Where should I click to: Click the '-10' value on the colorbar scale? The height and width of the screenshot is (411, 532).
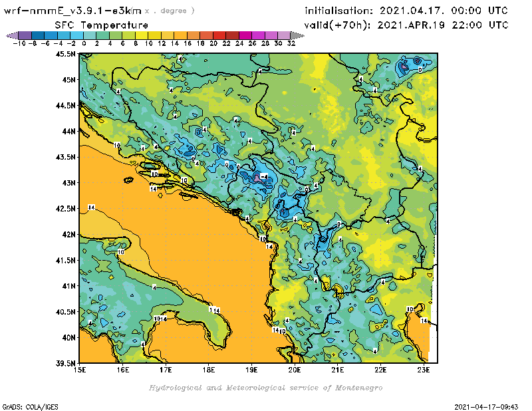(19, 43)
